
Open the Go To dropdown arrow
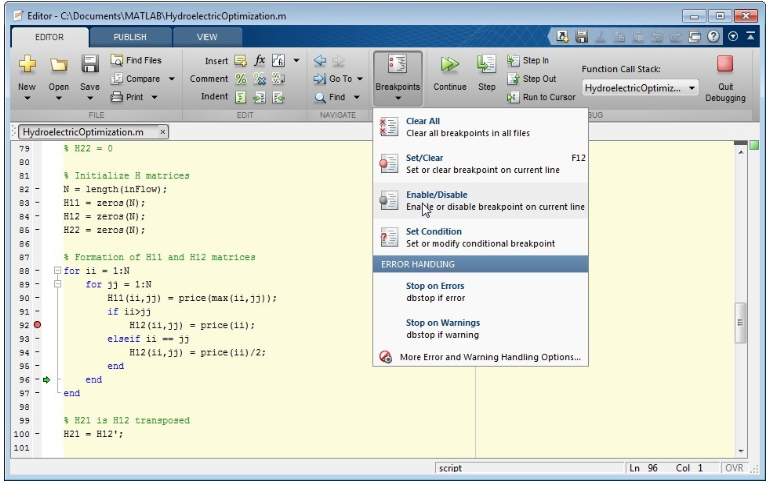coord(360,79)
